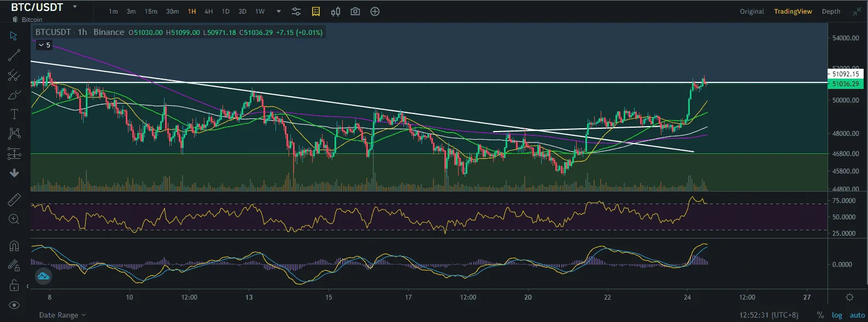Screen dimensions: 868x322
Task: Click the 46800.00 price axis label
Action: (x=846, y=154)
